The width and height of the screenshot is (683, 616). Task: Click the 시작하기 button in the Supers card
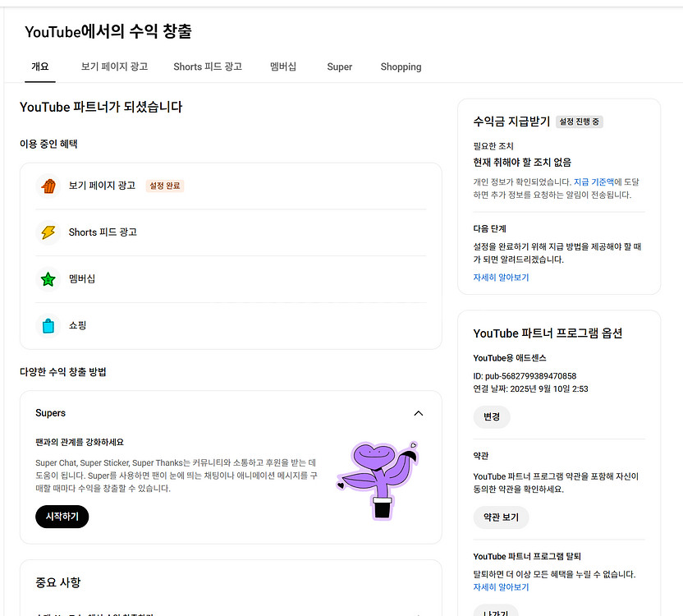point(62,516)
